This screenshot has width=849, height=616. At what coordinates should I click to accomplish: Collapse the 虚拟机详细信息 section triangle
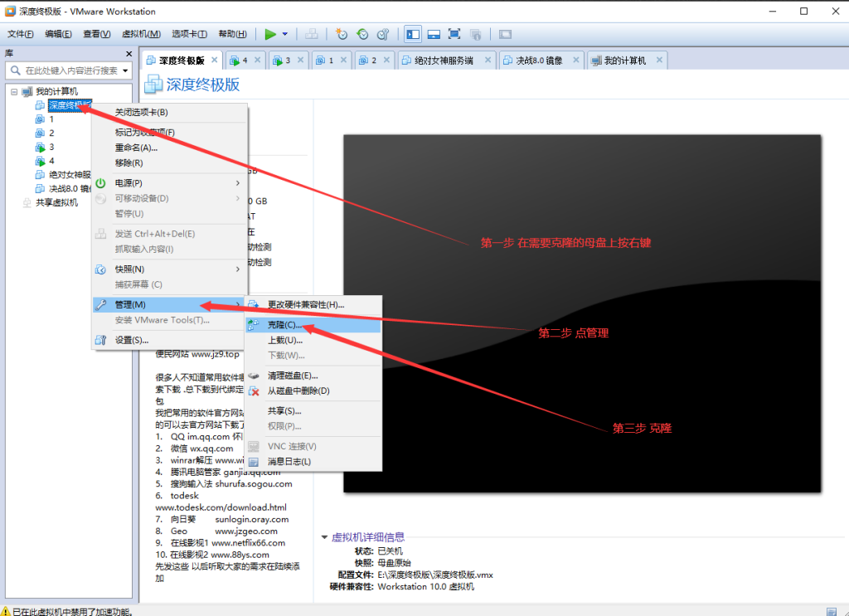point(324,537)
